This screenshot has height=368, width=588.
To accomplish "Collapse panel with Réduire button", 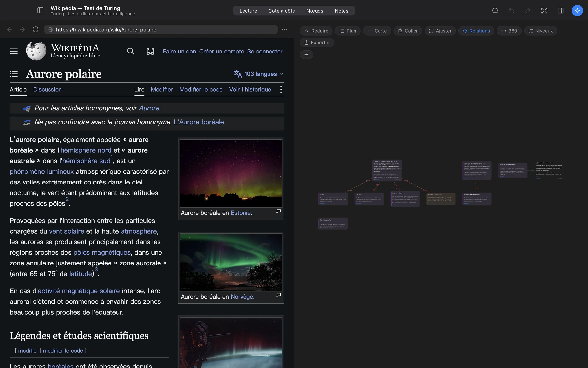I will (x=316, y=31).
